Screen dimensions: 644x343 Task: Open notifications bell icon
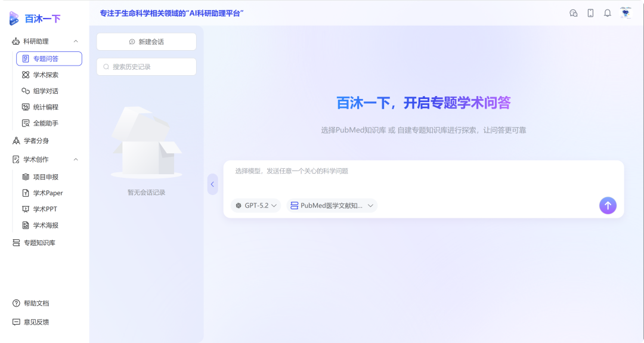pyautogui.click(x=608, y=13)
